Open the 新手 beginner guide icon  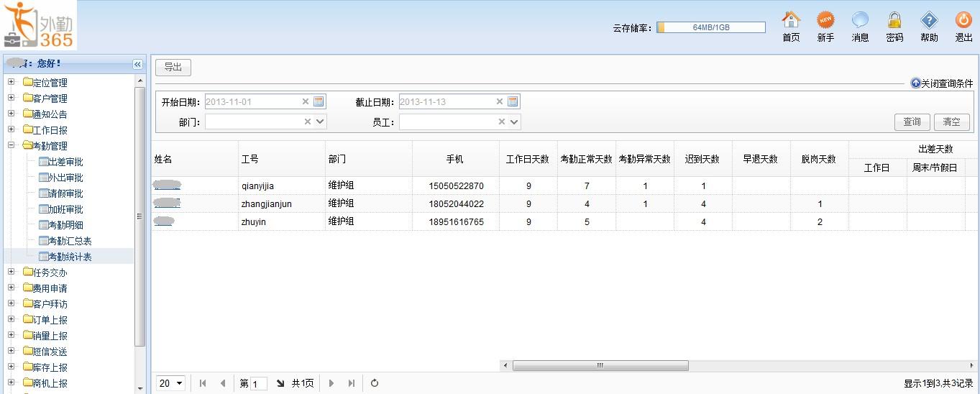(x=825, y=20)
